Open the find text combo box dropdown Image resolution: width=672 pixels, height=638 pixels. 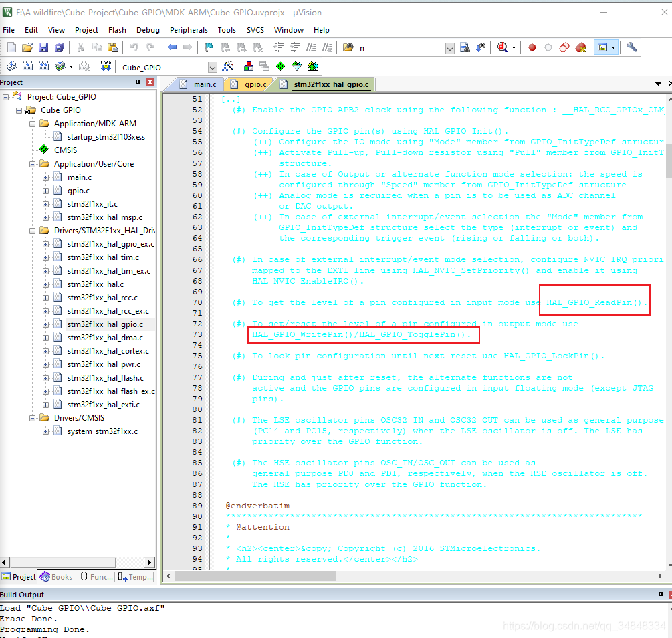pyautogui.click(x=449, y=48)
